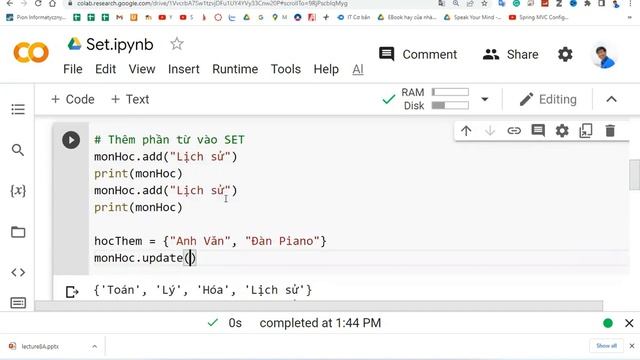
Task: Open the terminal/command palette icon at sidebar bottom
Action: pyautogui.click(x=18, y=302)
